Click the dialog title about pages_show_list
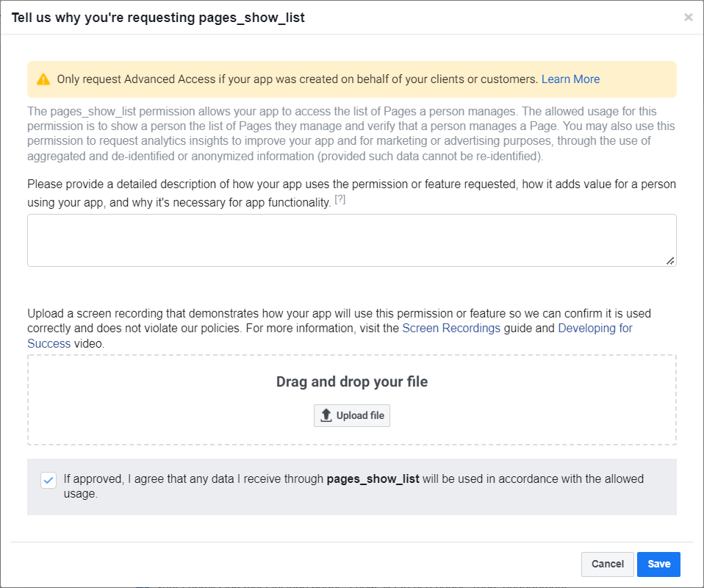 tap(158, 18)
